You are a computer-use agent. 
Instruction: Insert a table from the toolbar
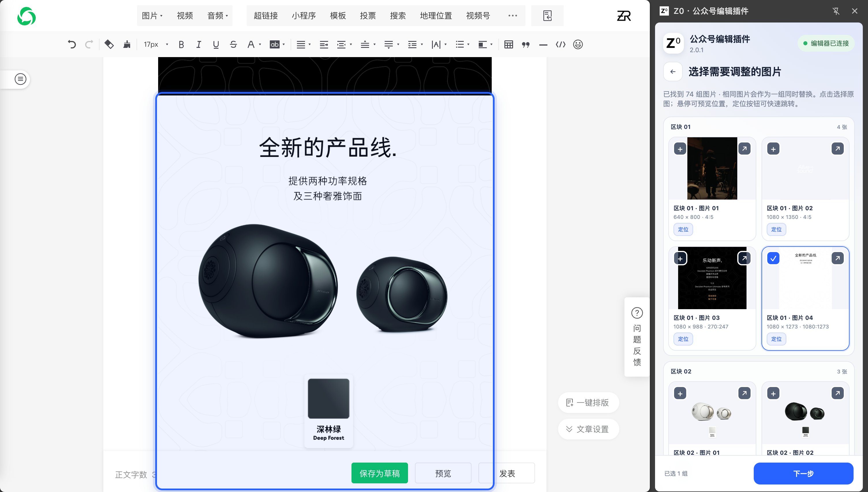tap(508, 44)
